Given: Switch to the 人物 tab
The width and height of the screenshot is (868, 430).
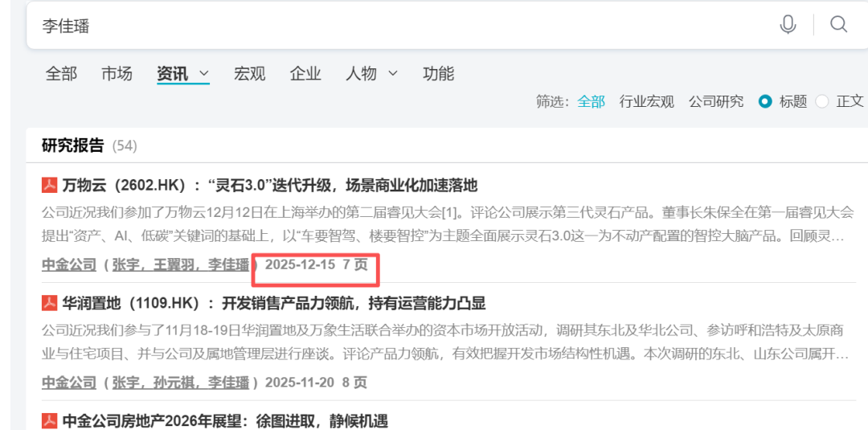Looking at the screenshot, I should coord(361,74).
